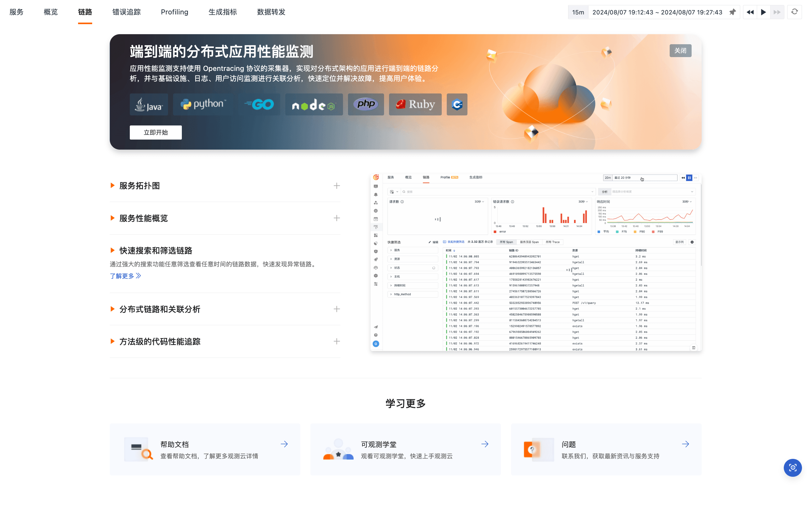
Task: Click the 立即开始 button
Action: coord(156,133)
